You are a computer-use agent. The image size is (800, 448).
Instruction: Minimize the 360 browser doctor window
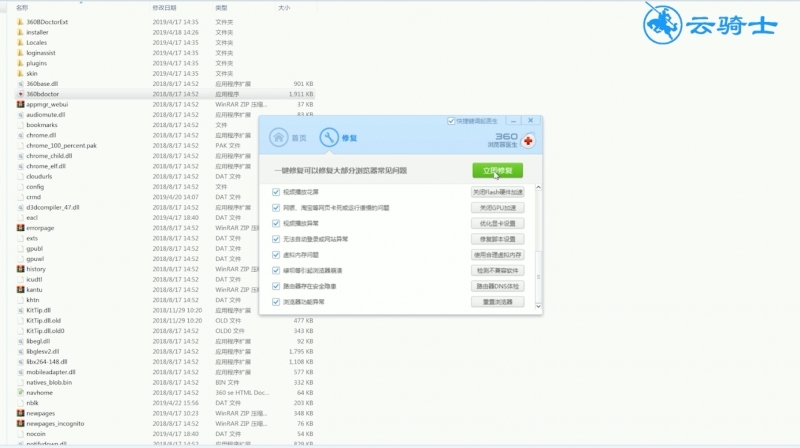coord(513,121)
